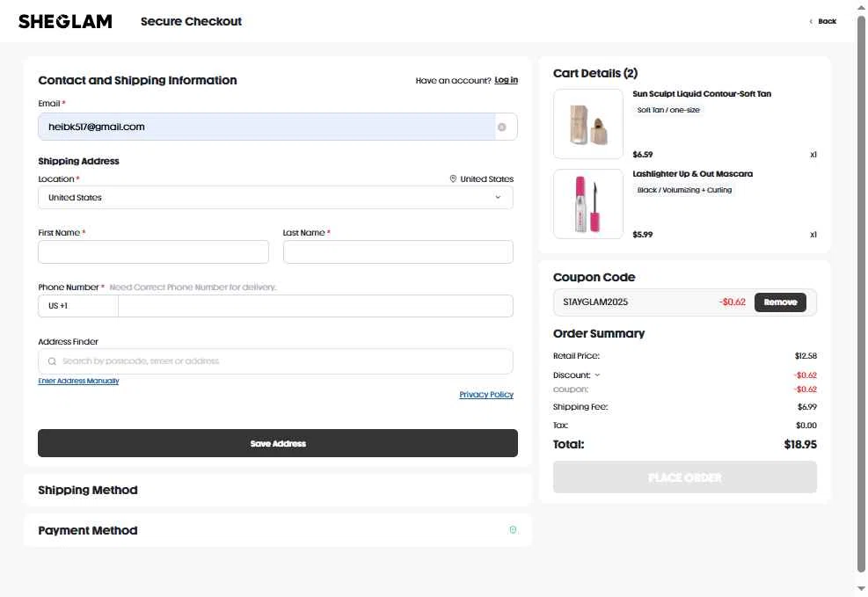Click Enter Address Manually link
This screenshot has height=597, width=868.
pos(78,382)
